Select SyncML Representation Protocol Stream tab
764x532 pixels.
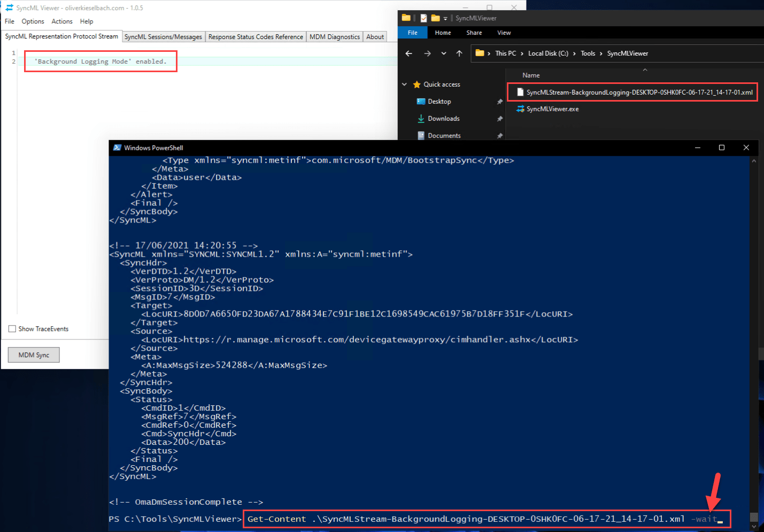(61, 36)
